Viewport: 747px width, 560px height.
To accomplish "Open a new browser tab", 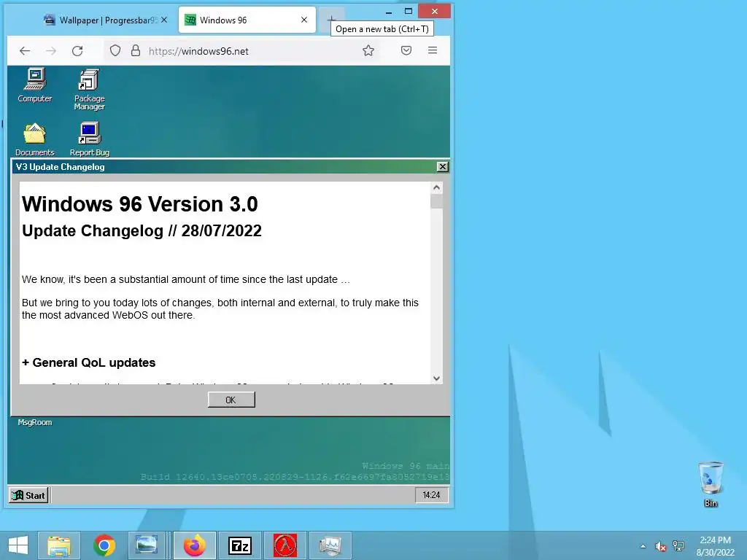I will [331, 19].
